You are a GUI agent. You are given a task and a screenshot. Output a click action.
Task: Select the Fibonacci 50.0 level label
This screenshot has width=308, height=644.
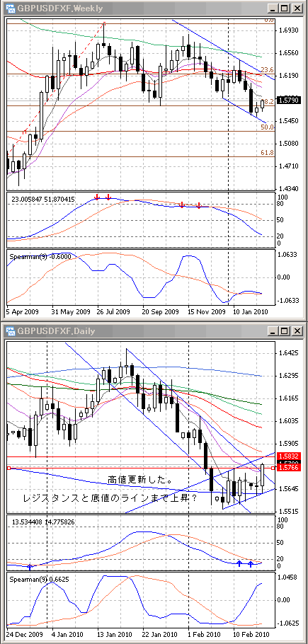point(268,127)
